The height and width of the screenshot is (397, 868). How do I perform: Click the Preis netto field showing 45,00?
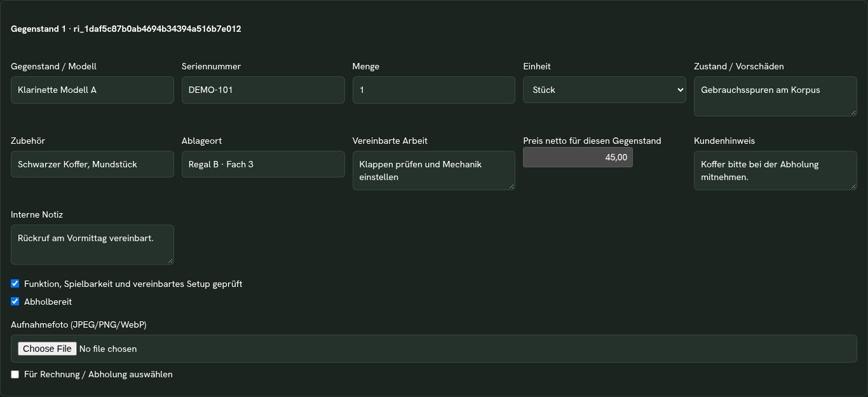pyautogui.click(x=578, y=157)
